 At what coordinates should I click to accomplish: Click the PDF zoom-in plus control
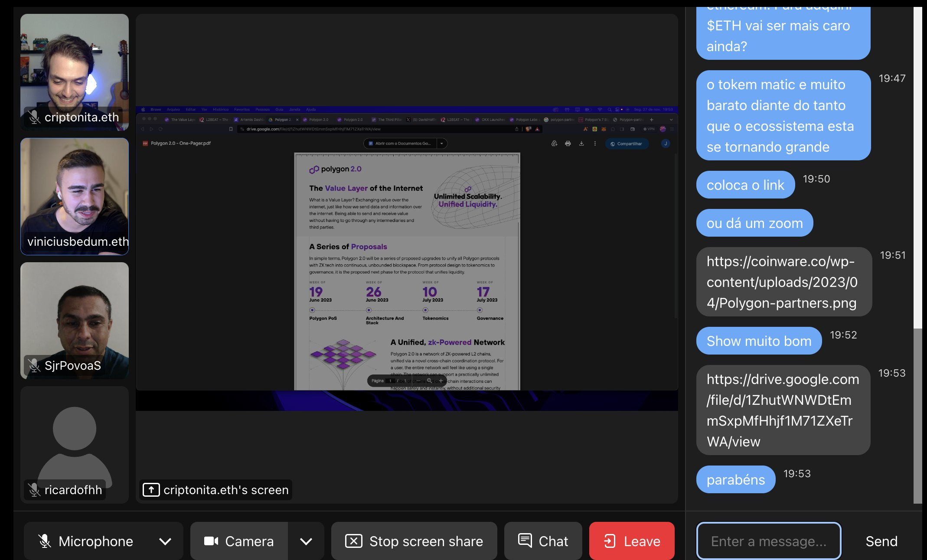441,381
